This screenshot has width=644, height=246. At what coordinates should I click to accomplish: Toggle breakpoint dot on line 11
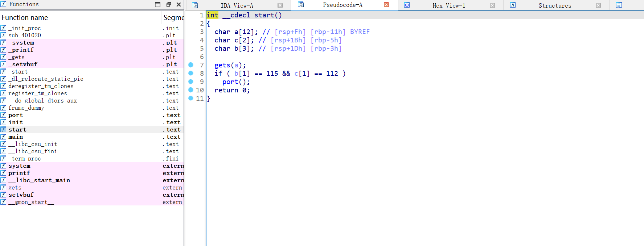point(190,98)
